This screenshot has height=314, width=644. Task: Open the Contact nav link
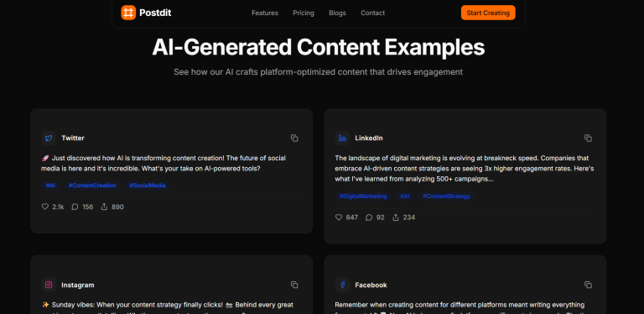[373, 13]
